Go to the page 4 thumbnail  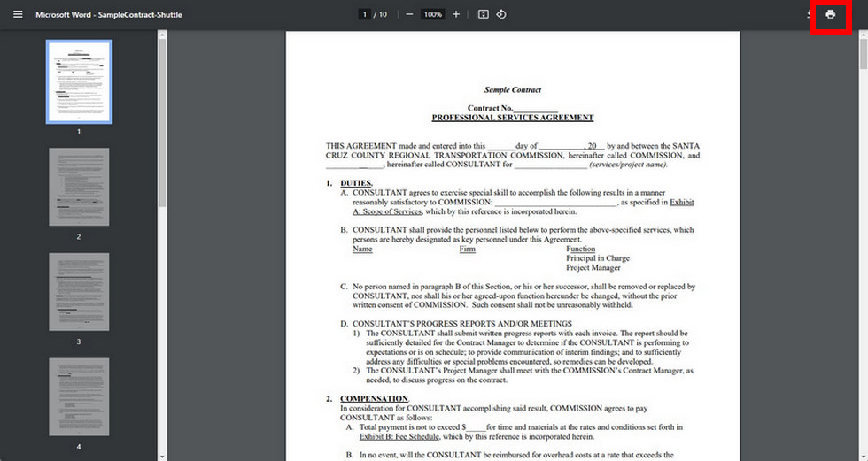(79, 397)
